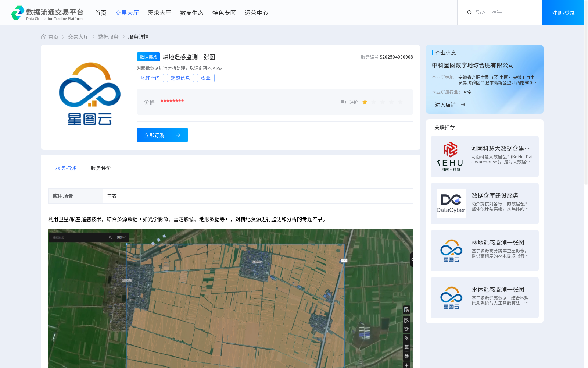Click the plus zoom icon on map
This screenshot has height=368, width=588.
tap(406, 365)
